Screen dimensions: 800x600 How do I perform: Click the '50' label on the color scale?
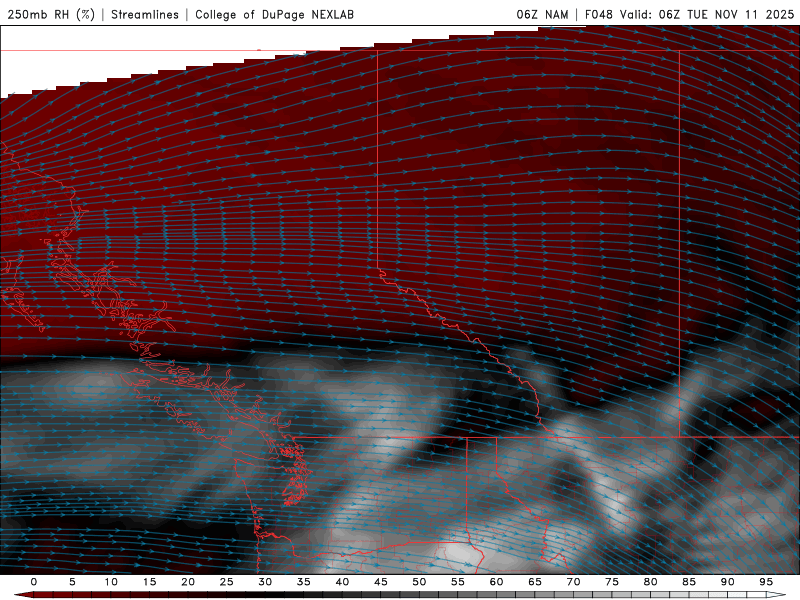[x=419, y=582]
